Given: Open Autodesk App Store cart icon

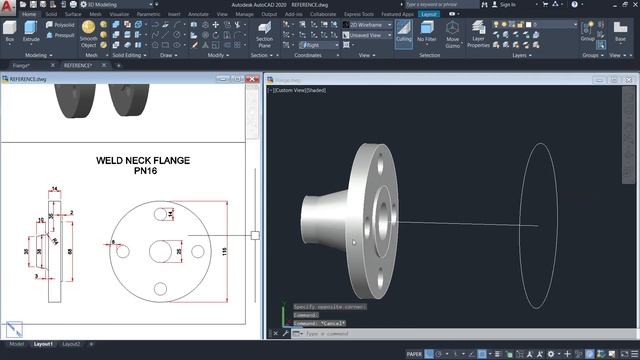Looking at the screenshot, I should [x=546, y=4].
